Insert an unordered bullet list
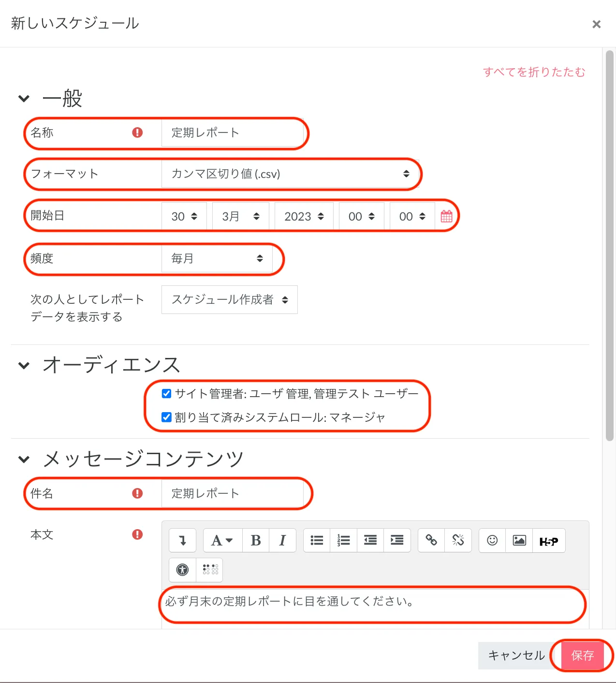The image size is (616, 683). 317,540
